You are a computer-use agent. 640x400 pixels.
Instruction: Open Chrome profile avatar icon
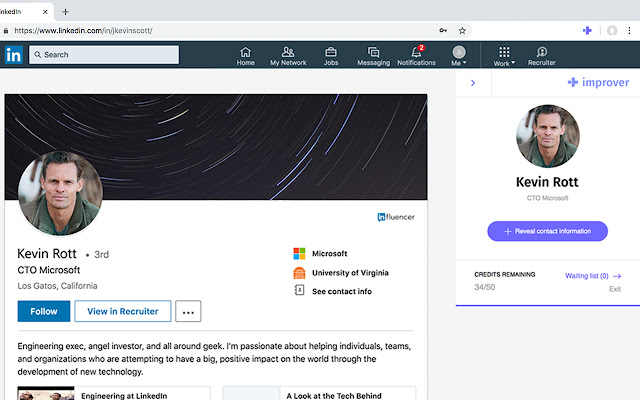tap(612, 31)
